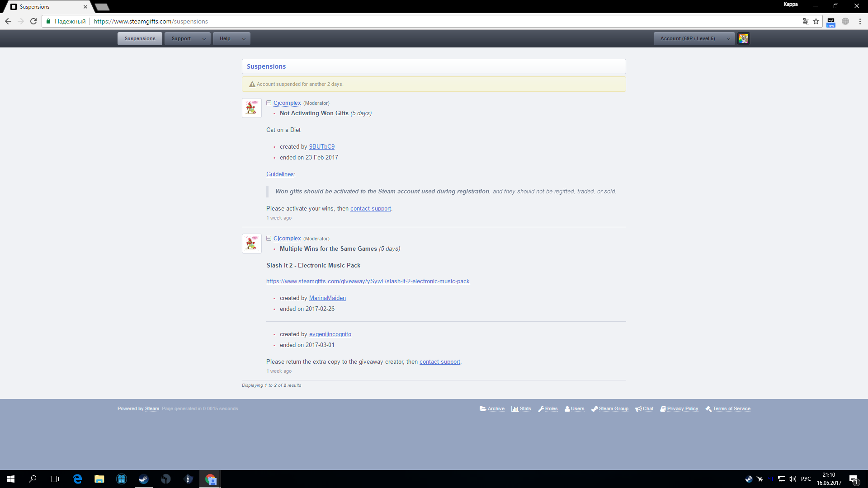Switch input language РУС indicator
The height and width of the screenshot is (488, 868).
[x=806, y=479]
